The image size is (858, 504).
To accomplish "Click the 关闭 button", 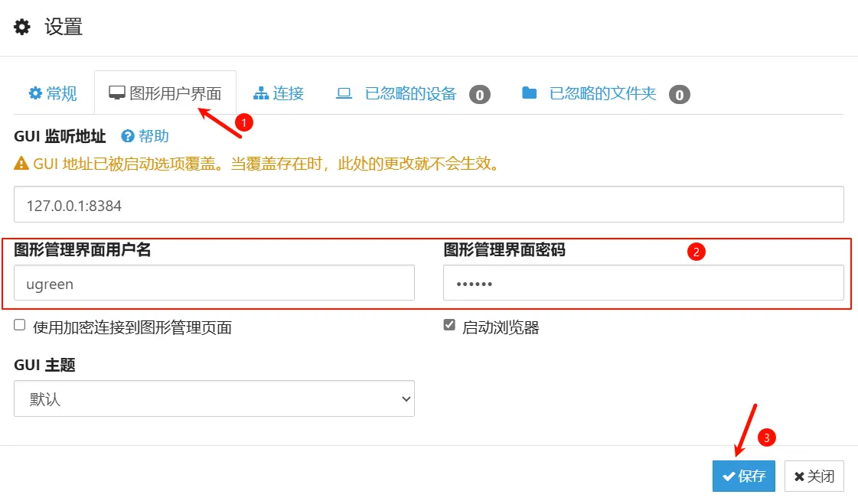I will (814, 476).
